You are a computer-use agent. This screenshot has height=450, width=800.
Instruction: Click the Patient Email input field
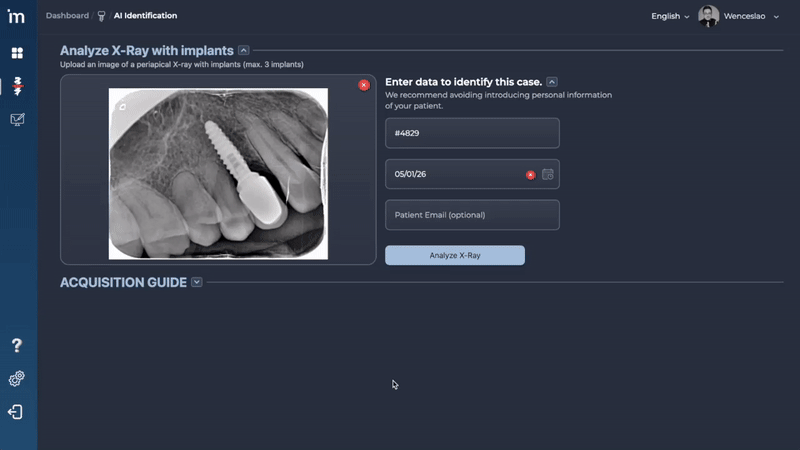coord(472,215)
